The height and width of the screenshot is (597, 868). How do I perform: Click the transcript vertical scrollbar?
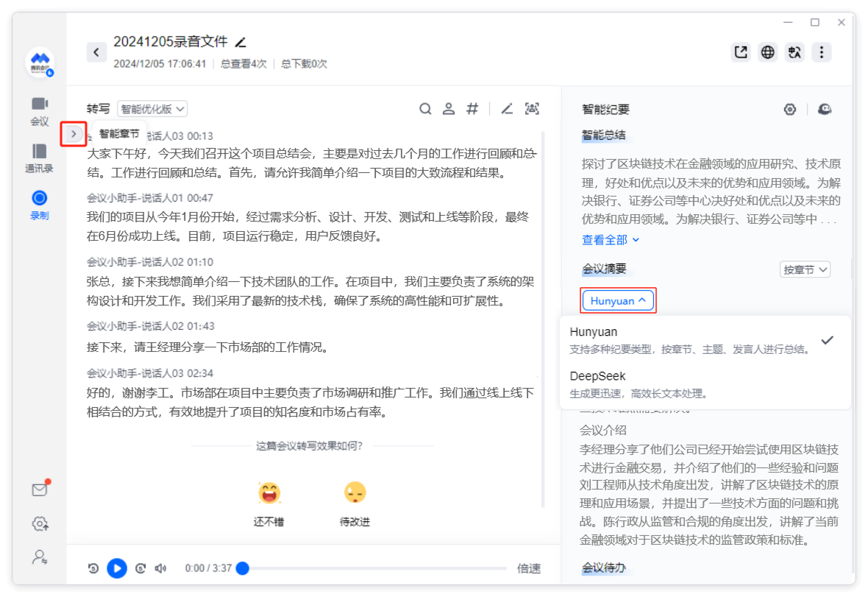(x=542, y=320)
